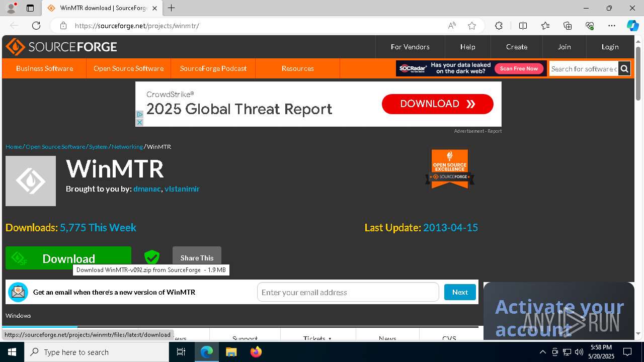
Task: Click the green security shield icon
Action: tap(151, 257)
